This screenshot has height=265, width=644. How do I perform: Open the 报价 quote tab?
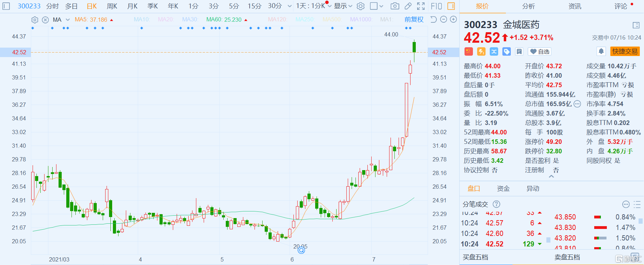(482, 6)
